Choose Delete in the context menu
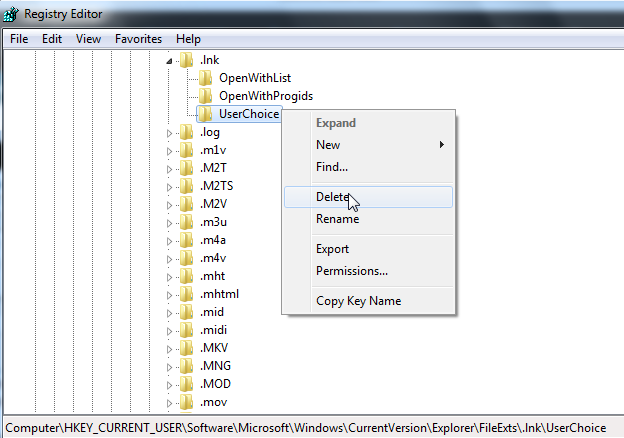The width and height of the screenshot is (624, 438). [368, 197]
